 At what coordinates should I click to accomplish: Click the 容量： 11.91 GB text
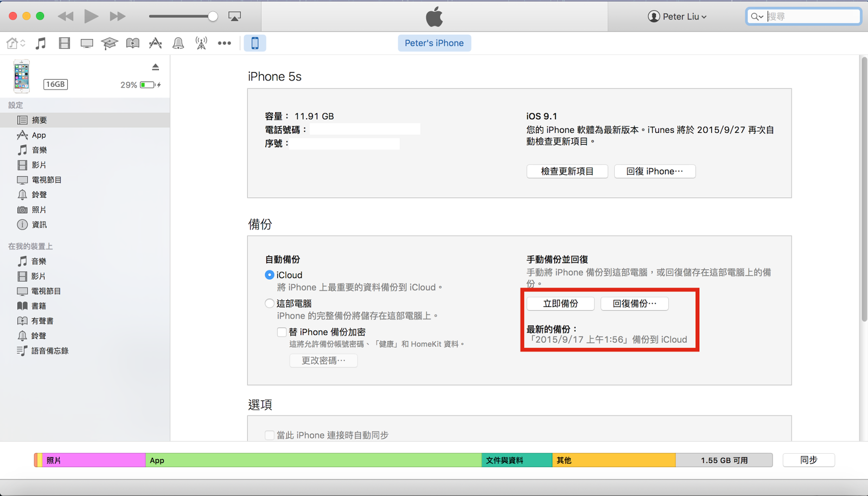299,116
